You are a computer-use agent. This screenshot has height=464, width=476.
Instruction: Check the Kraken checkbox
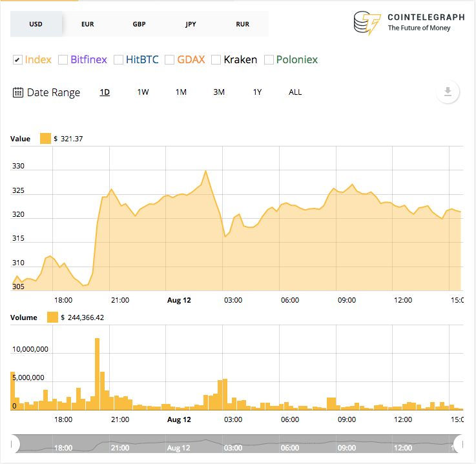click(216, 60)
